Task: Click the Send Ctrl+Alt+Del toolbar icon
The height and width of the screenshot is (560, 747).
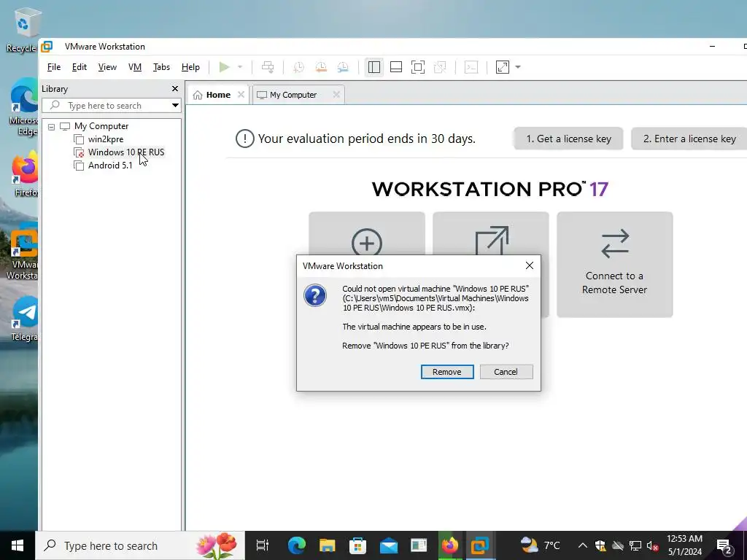Action: click(x=268, y=67)
